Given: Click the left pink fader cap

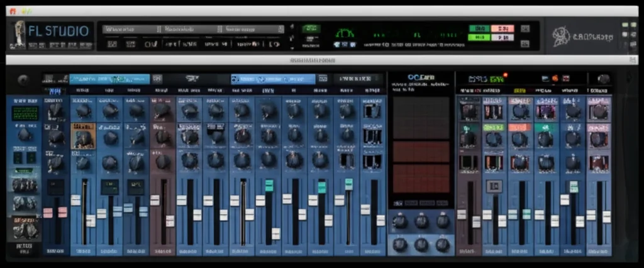Looking at the screenshot, I should point(48,213).
